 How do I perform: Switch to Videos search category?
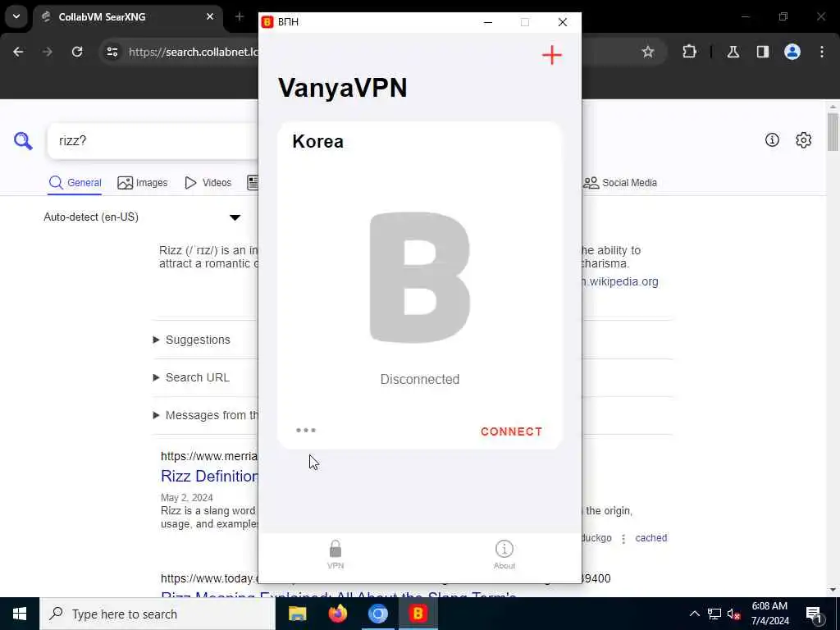coord(208,183)
